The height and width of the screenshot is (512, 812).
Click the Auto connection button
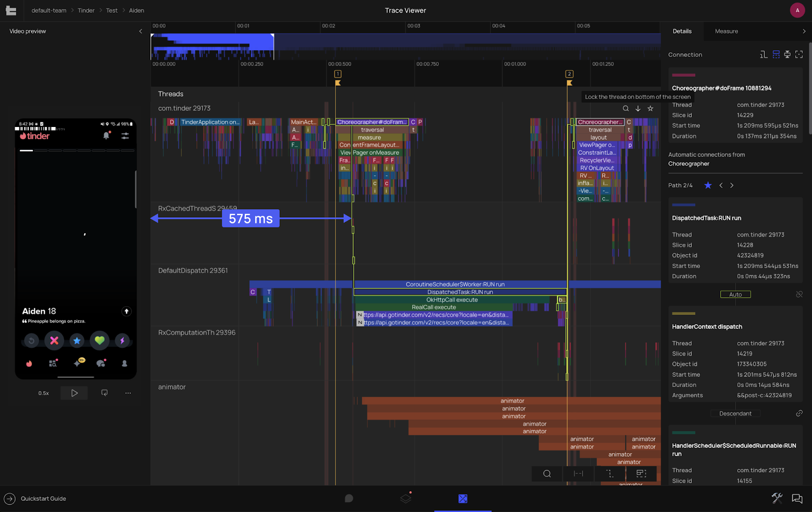[735, 295]
